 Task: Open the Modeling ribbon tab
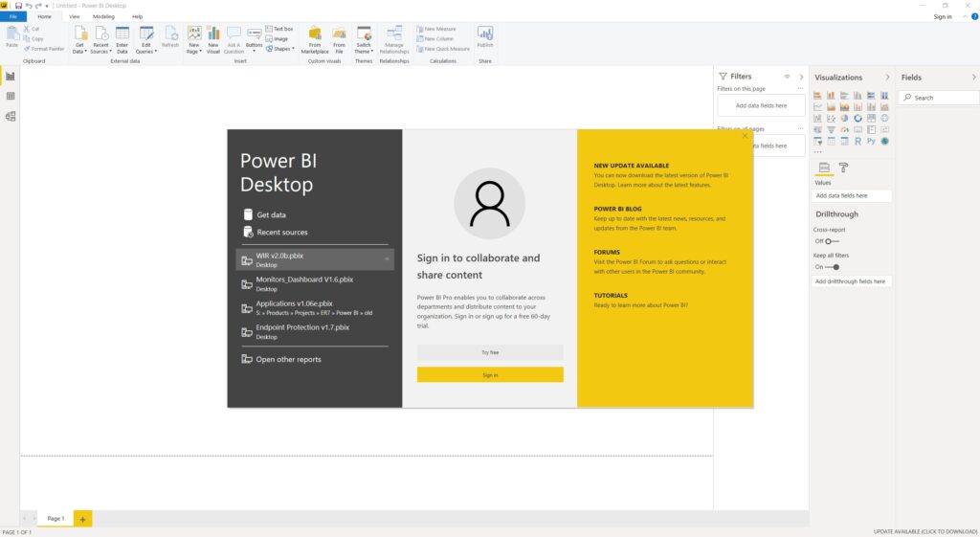click(103, 16)
